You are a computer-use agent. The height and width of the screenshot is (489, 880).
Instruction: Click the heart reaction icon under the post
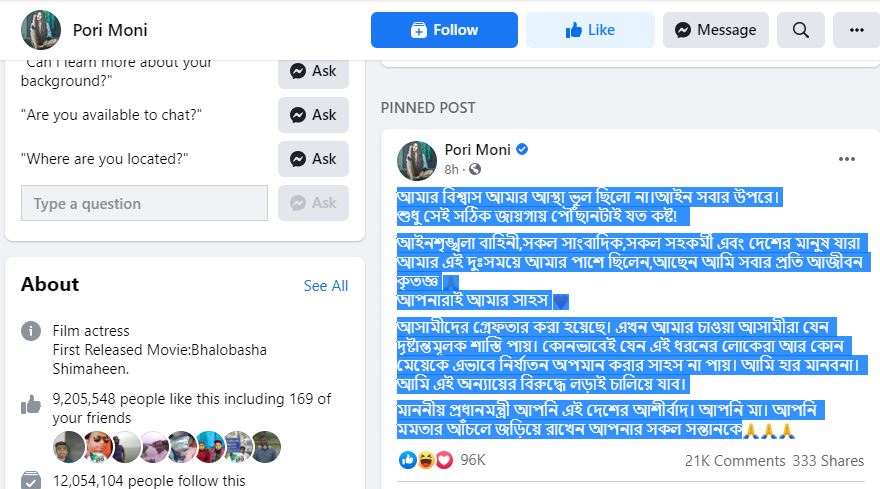(444, 460)
